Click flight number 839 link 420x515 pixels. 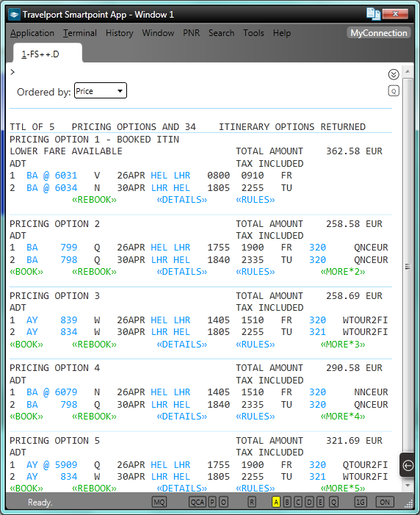[69, 320]
